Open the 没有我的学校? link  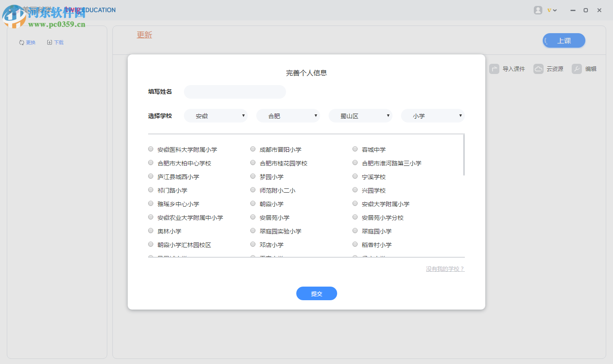[445, 269]
